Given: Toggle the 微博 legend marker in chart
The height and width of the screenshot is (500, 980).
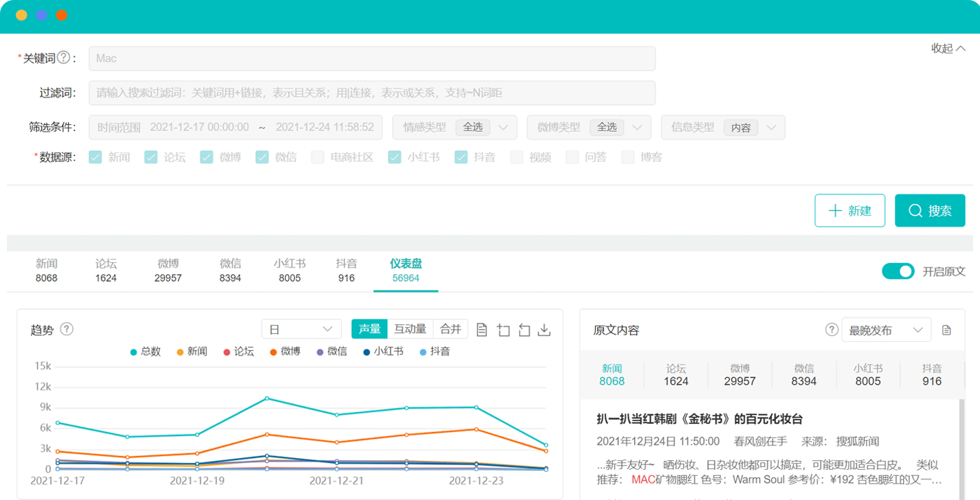Looking at the screenshot, I should (x=273, y=352).
